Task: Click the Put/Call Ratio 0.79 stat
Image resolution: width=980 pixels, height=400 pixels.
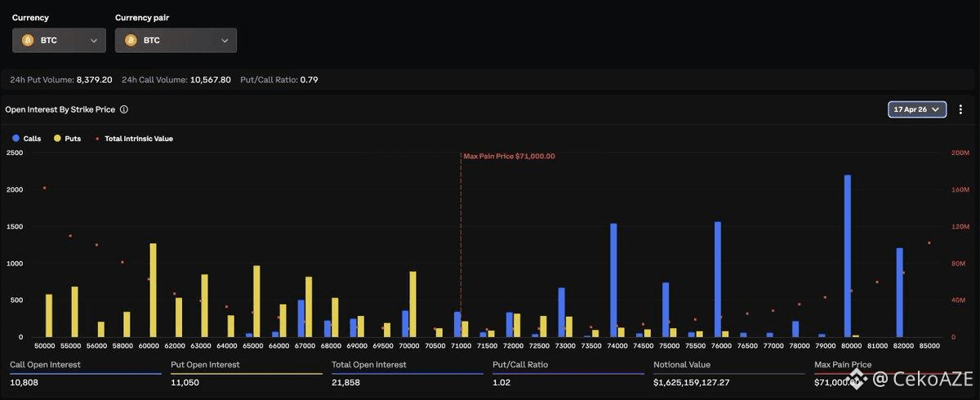Action: click(x=279, y=80)
